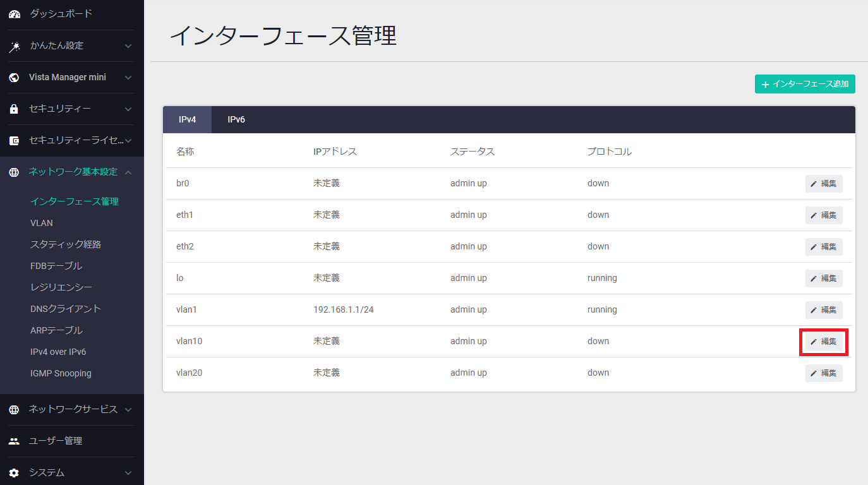Edit the vlan10 interface
This screenshot has width=868, height=485.
824,342
